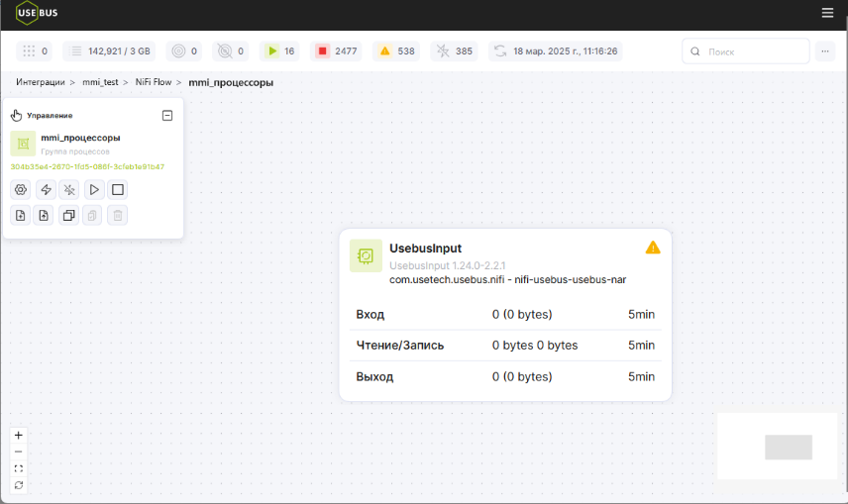Zoom out the canvas with minus button
This screenshot has height=504, width=848.
(19, 452)
